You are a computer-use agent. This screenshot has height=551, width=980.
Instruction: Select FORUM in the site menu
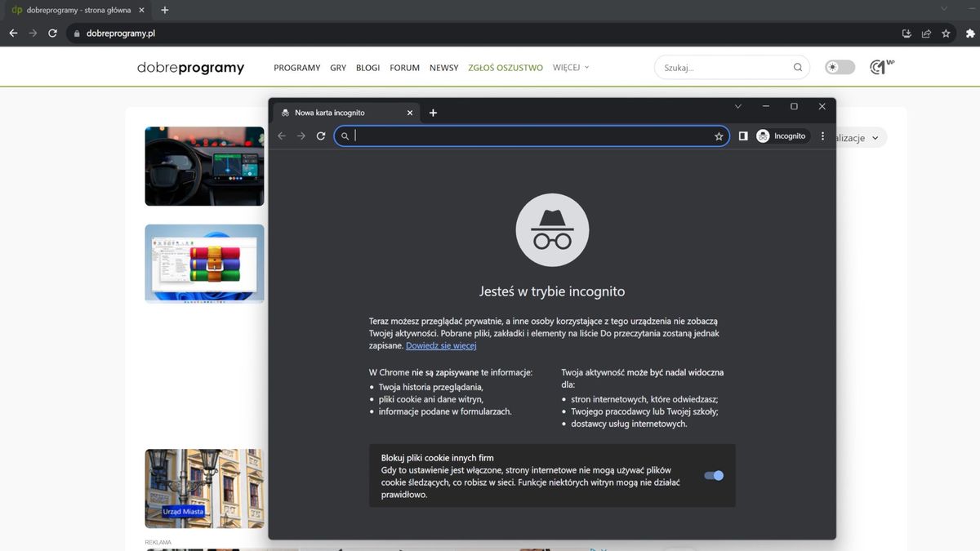[403, 68]
